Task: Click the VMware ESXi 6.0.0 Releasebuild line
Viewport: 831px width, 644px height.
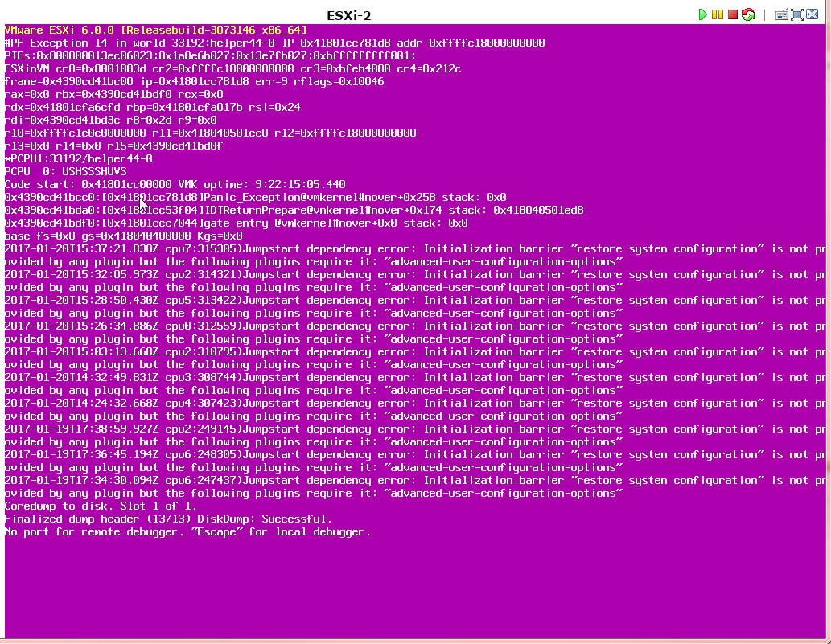Action: coord(155,31)
